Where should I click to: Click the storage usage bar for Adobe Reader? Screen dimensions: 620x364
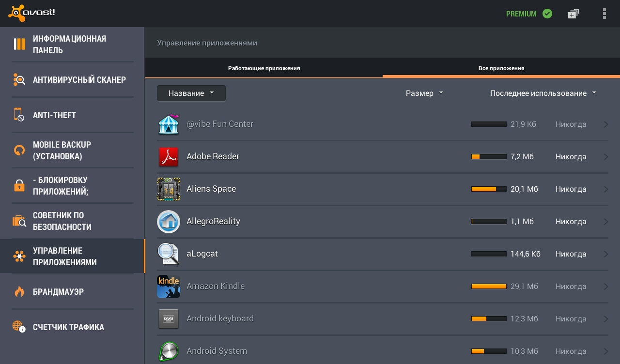pyautogui.click(x=489, y=156)
